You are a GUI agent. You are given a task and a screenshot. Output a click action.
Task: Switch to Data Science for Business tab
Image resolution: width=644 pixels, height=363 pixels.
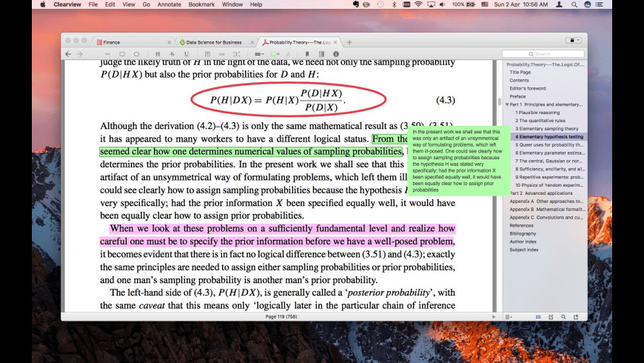[x=215, y=42]
